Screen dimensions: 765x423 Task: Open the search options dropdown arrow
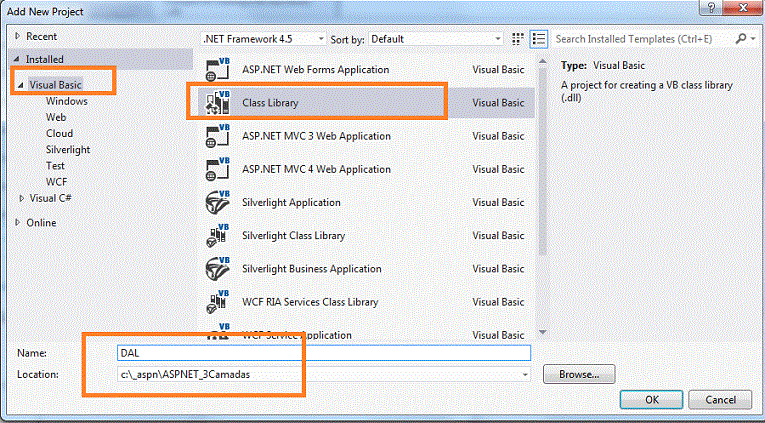[x=754, y=39]
